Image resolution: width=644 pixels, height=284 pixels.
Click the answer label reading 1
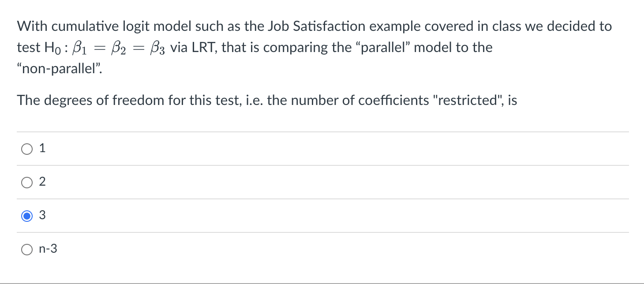42,148
